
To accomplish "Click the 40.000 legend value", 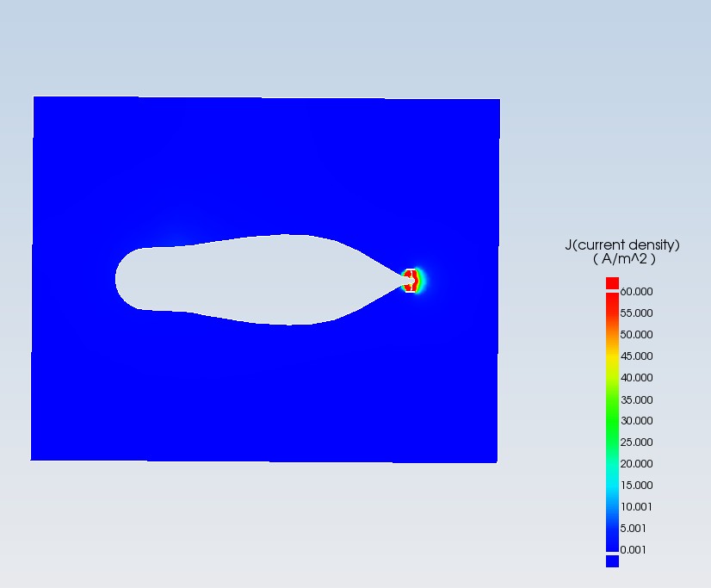I will (x=636, y=378).
